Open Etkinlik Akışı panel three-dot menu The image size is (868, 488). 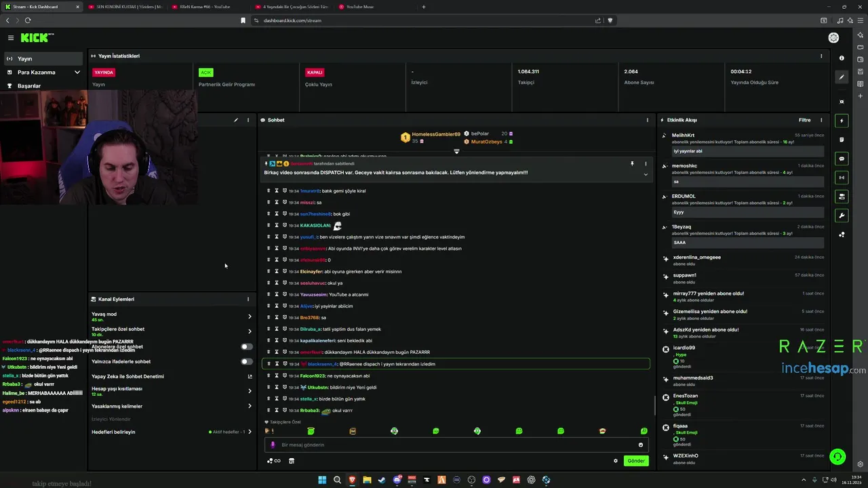click(821, 120)
